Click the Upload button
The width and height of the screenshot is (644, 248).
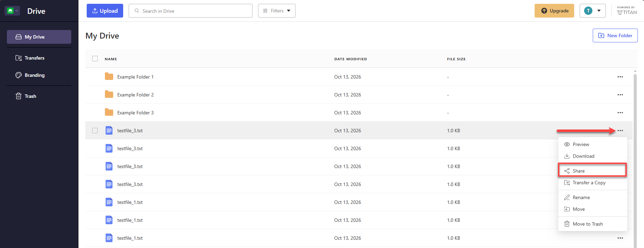click(x=105, y=11)
